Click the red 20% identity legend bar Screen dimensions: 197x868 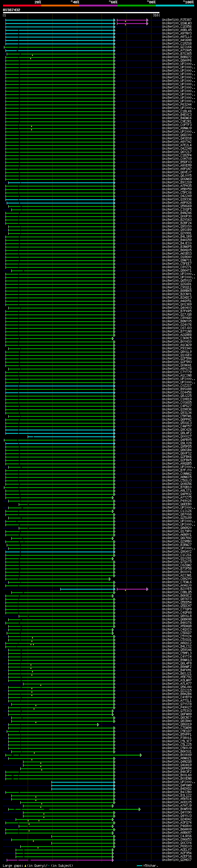tap(22, 6)
